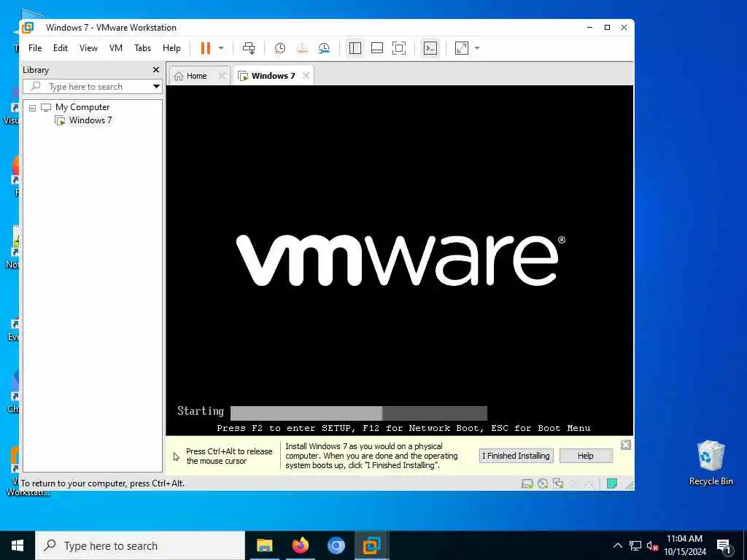
Task: Click the Help button in install bar
Action: click(x=586, y=456)
